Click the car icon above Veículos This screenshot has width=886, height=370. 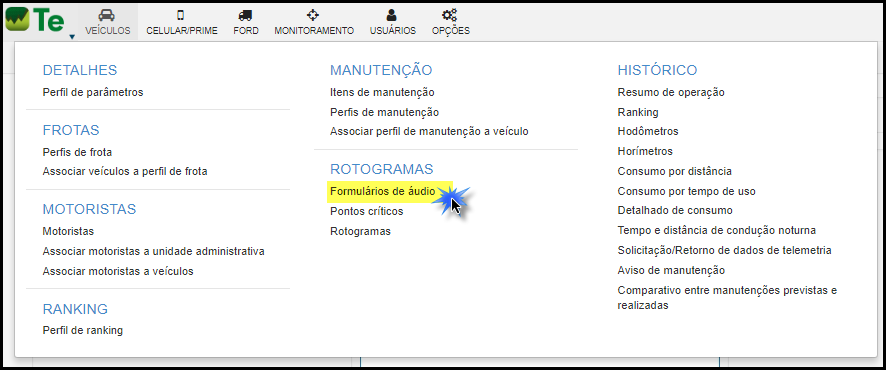[107, 15]
